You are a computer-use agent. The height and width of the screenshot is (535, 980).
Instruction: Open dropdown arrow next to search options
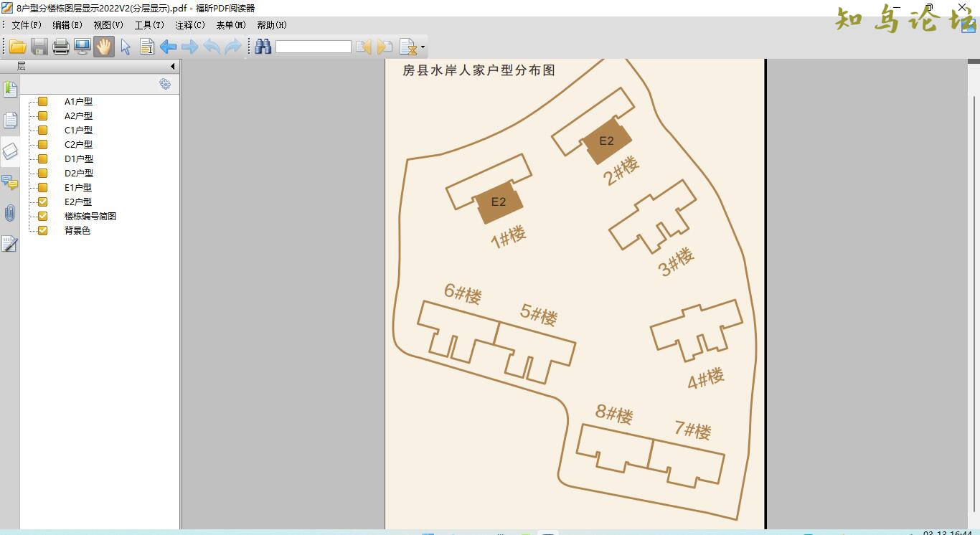click(423, 48)
